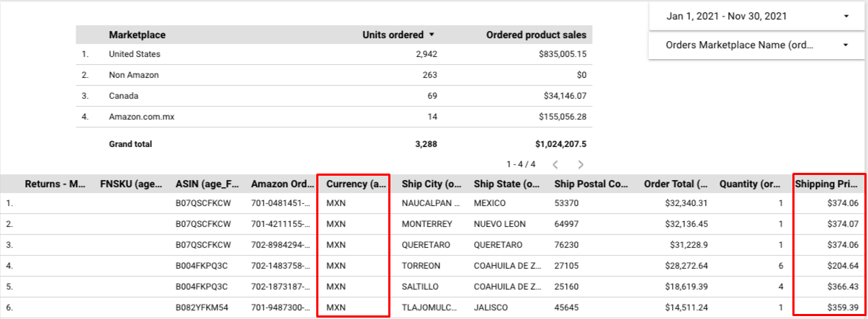Expand Orders Marketplace Name filter
Screen dimensions: 868x319
click(x=756, y=45)
